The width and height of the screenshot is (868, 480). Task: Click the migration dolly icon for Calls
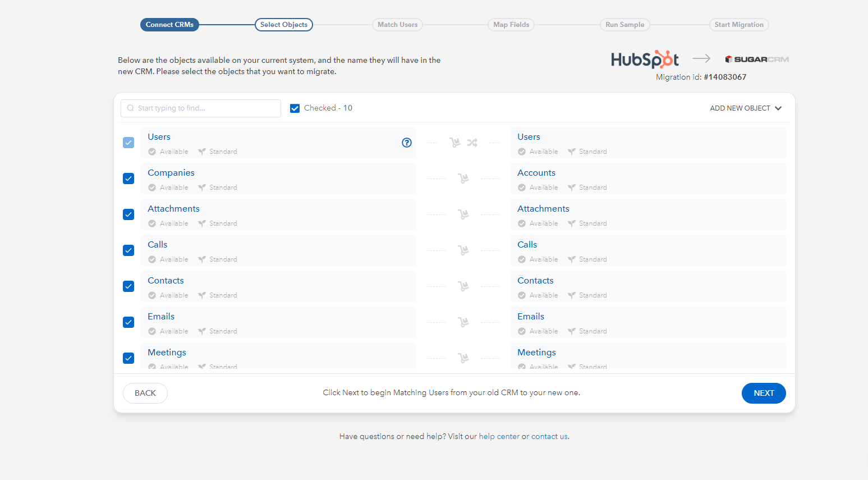point(463,250)
